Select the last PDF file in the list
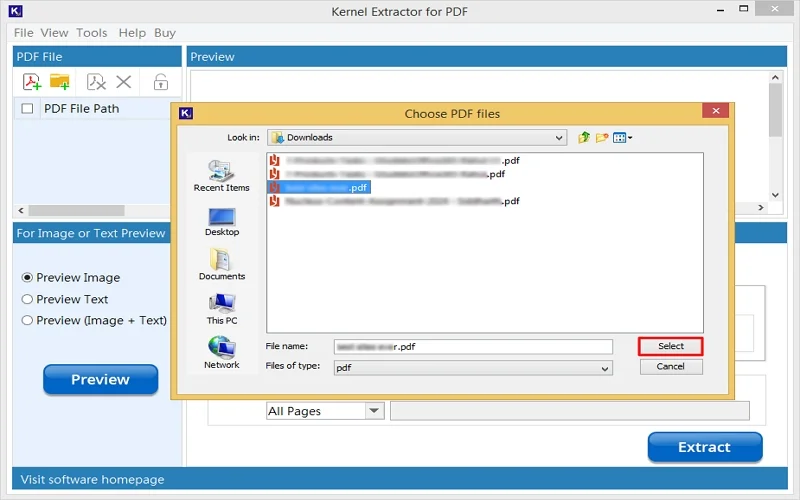 tap(394, 201)
